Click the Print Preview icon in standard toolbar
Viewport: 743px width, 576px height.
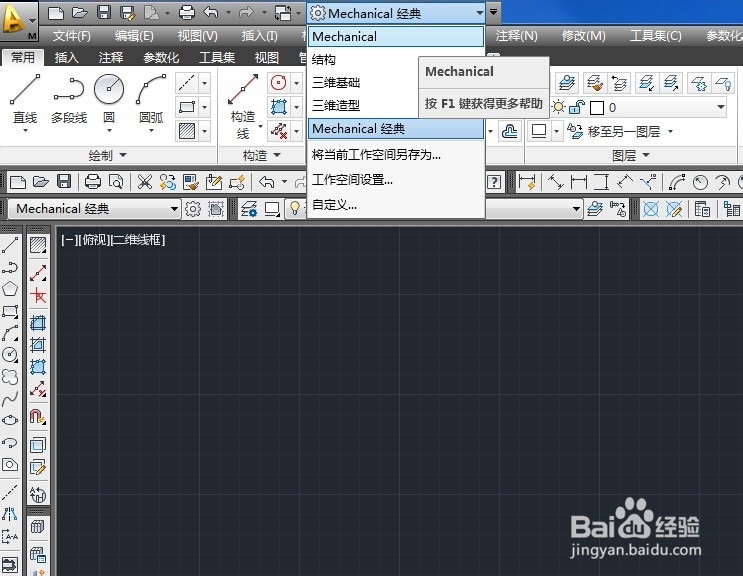117,182
